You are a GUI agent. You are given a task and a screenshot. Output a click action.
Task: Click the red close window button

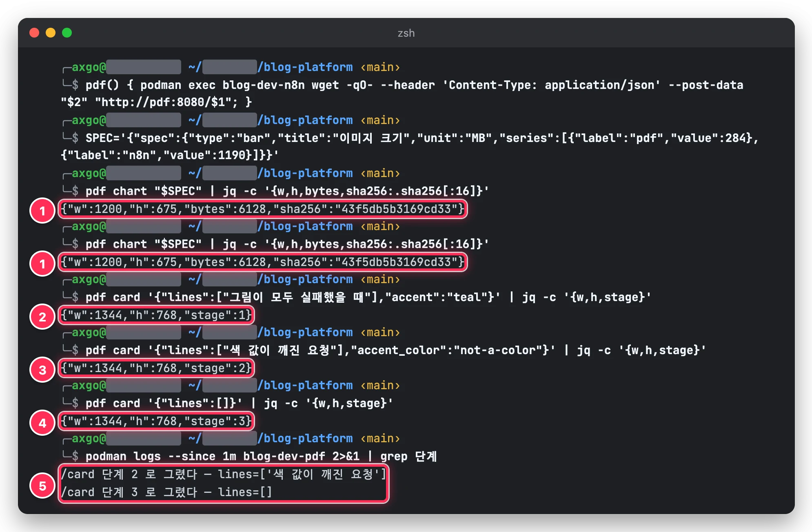[34, 33]
